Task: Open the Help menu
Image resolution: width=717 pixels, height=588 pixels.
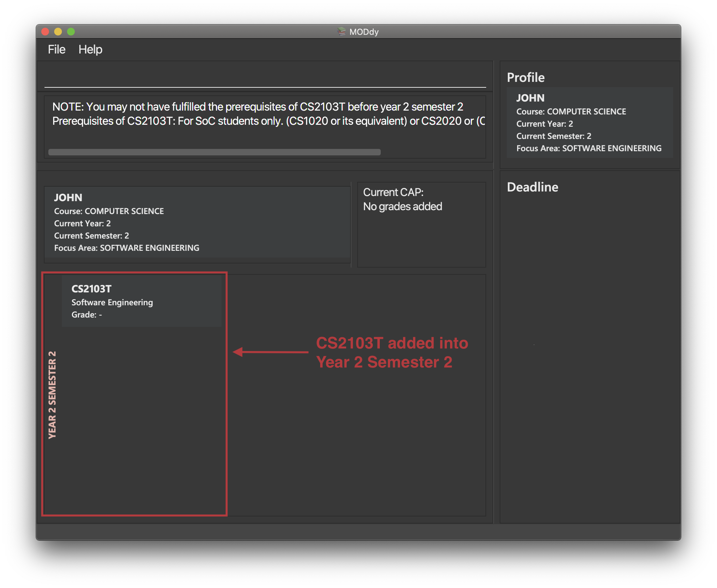Action: coord(90,49)
